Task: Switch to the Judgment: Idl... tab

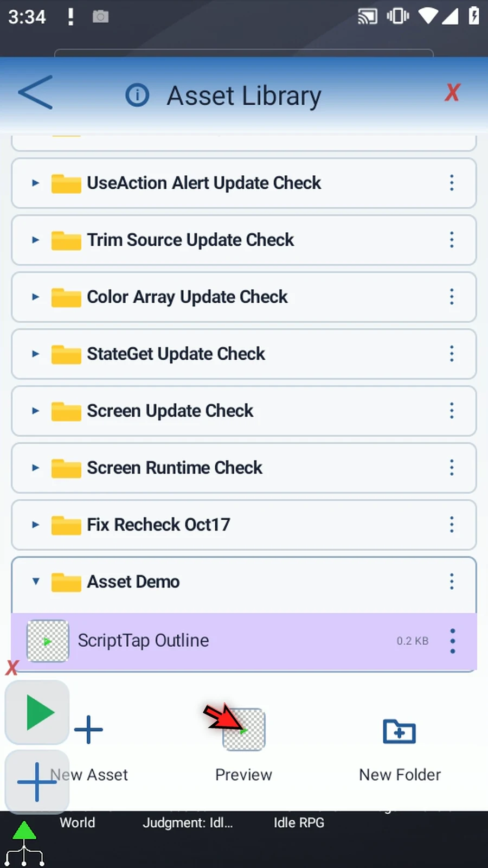Action: [x=188, y=823]
